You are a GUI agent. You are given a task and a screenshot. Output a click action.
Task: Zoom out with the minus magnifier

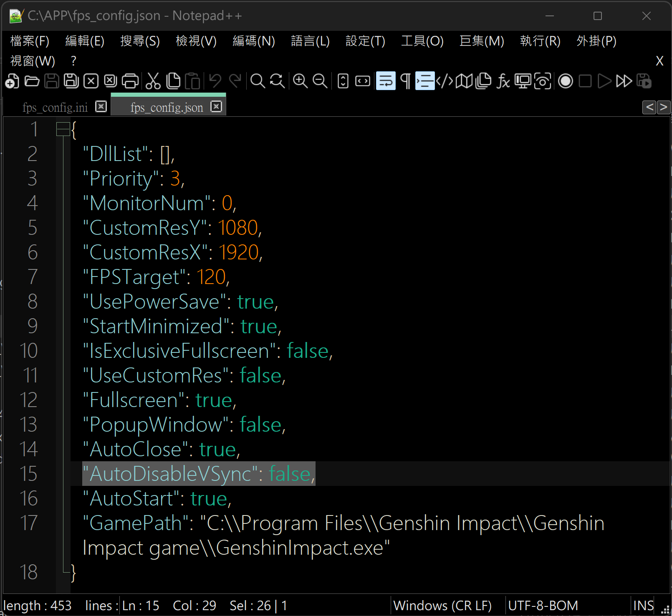click(x=320, y=81)
